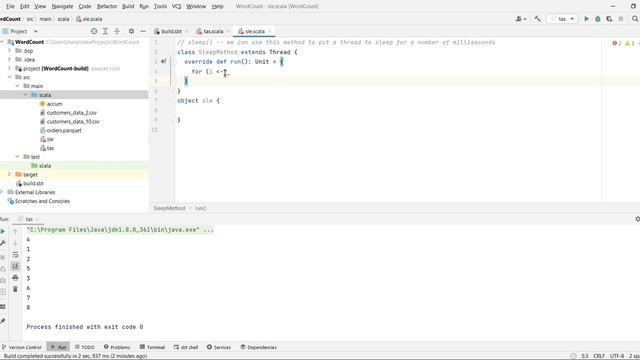Collapse the test folder
Screen dimensions: 640x360
pos(18,157)
